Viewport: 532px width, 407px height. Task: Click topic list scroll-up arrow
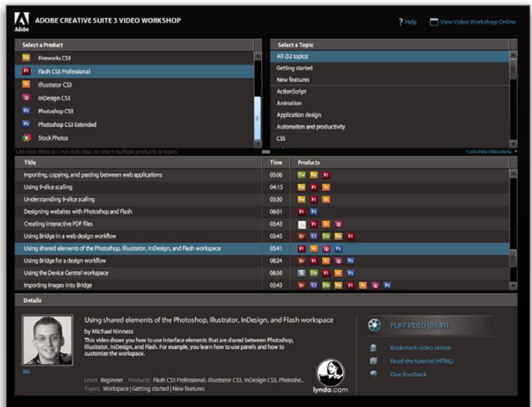513,54
